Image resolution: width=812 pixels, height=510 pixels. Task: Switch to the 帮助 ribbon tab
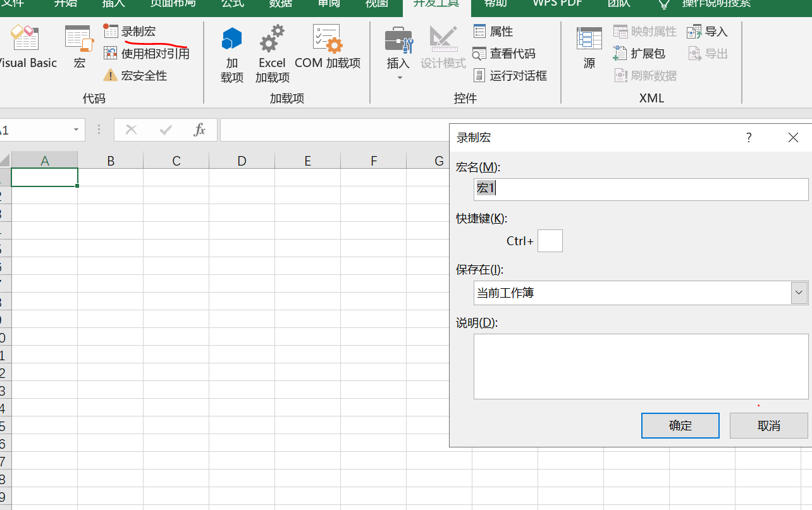coord(495,4)
